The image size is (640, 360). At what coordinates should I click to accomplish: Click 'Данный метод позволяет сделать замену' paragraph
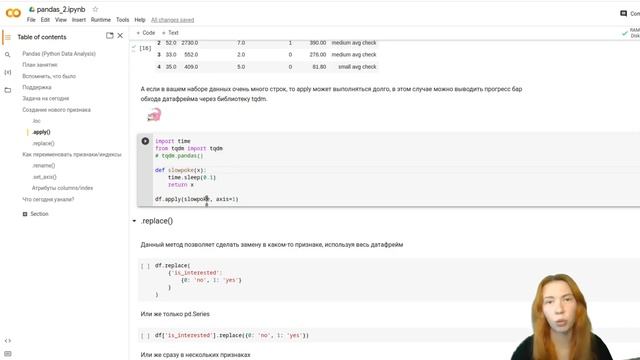(272, 245)
